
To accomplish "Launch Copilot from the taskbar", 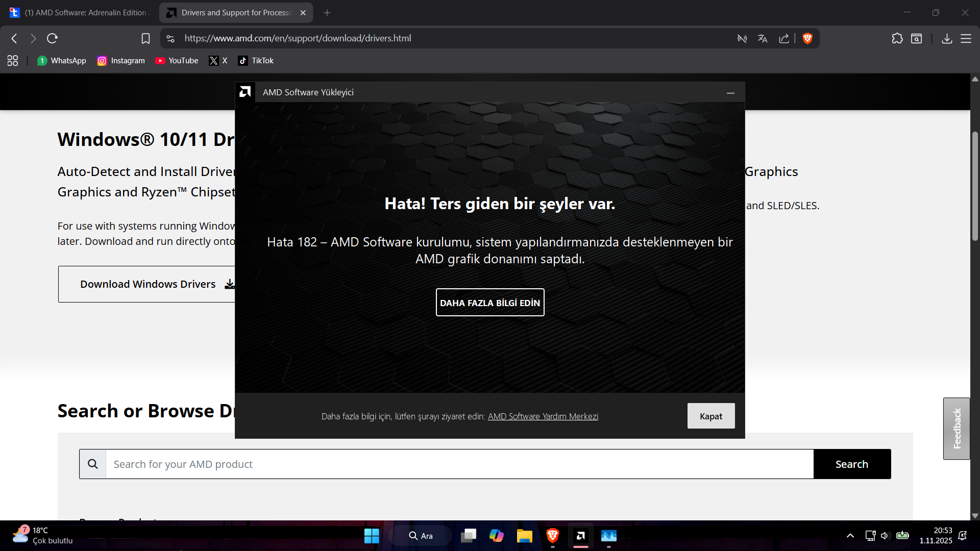I will [496, 536].
